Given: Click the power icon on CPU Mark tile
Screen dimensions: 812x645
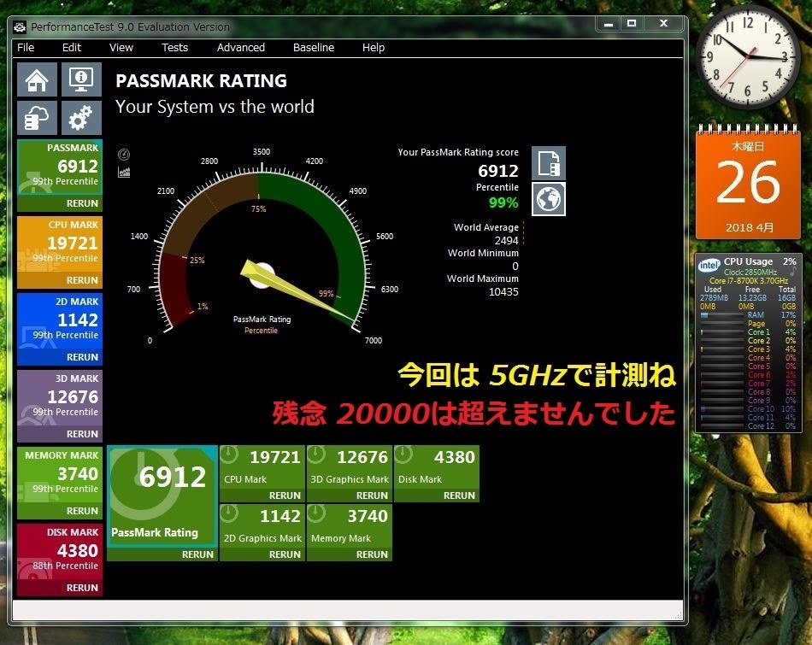Looking at the screenshot, I should point(229,455).
